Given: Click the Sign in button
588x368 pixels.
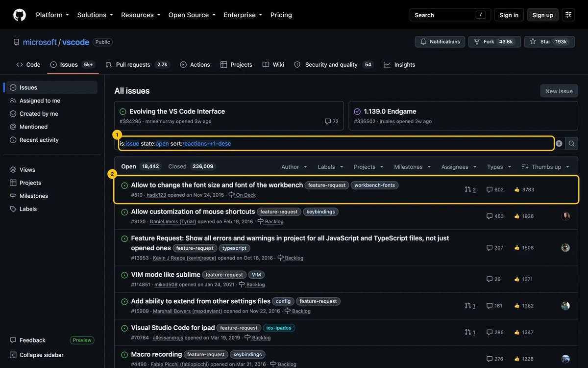Looking at the screenshot, I should tap(509, 15).
